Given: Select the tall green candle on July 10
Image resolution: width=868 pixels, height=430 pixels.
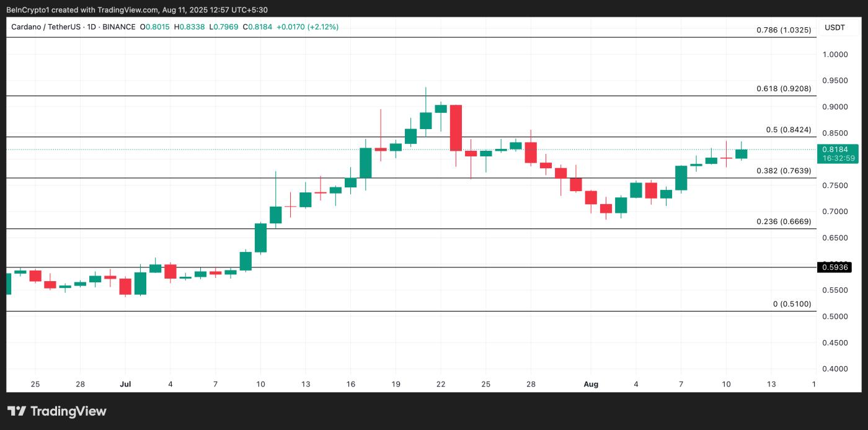Looking at the screenshot, I should pos(260,239).
